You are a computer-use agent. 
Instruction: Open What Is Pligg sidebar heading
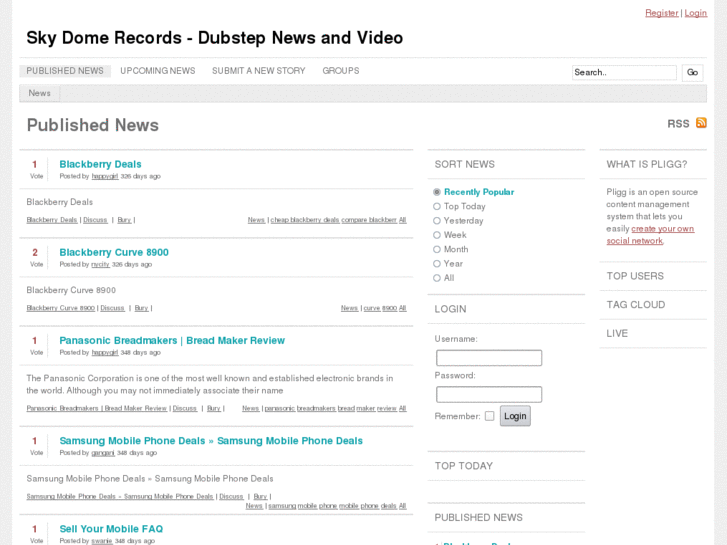click(x=647, y=164)
